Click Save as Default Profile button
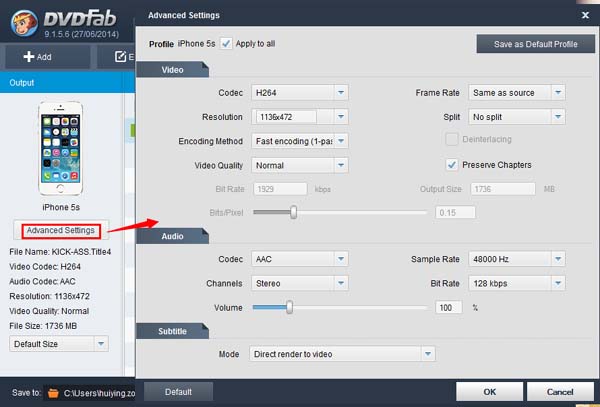Image resolution: width=600 pixels, height=407 pixels. tap(535, 44)
